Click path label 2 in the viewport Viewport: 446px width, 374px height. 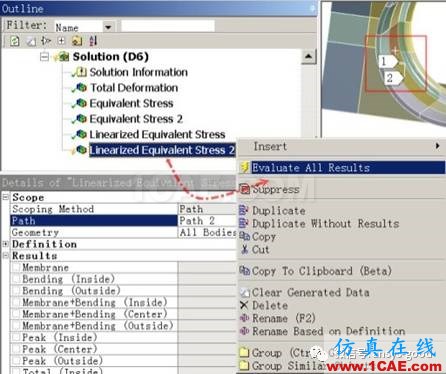tap(393, 78)
